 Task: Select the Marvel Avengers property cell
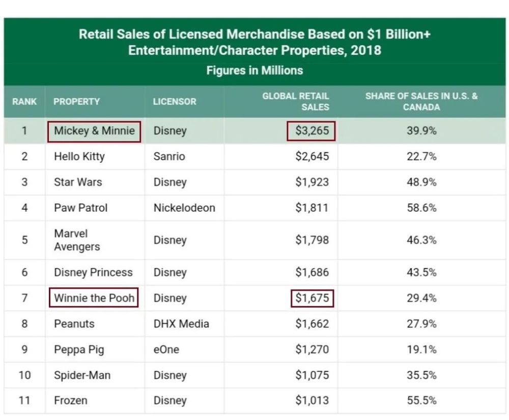77,240
